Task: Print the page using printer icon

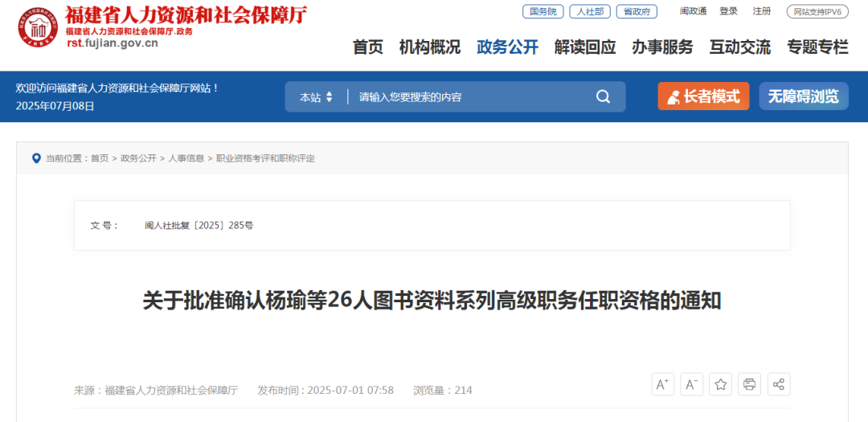Action: pyautogui.click(x=750, y=384)
